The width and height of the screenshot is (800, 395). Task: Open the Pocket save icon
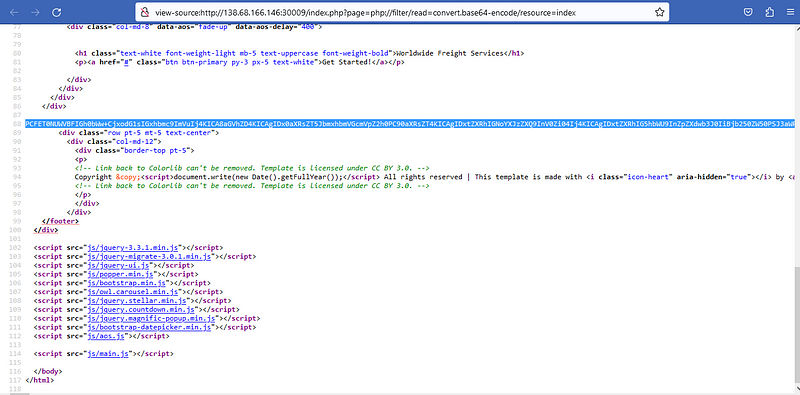[x=747, y=12]
